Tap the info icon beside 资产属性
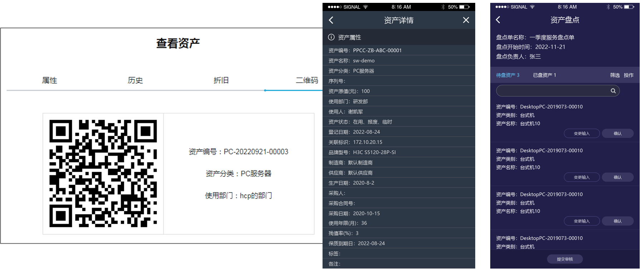 pos(331,37)
